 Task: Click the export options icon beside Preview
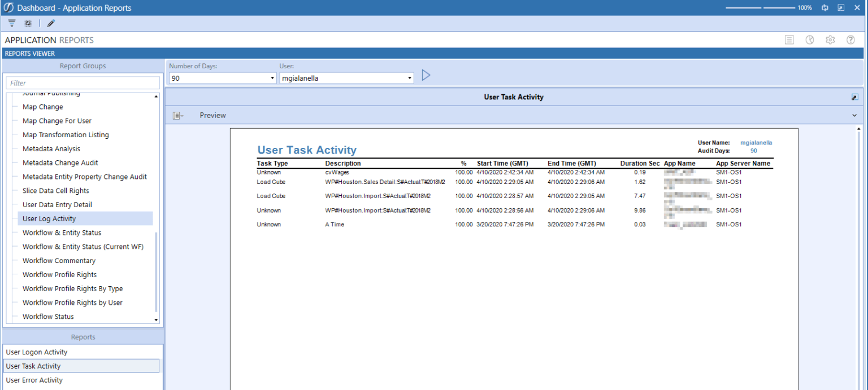coord(177,115)
